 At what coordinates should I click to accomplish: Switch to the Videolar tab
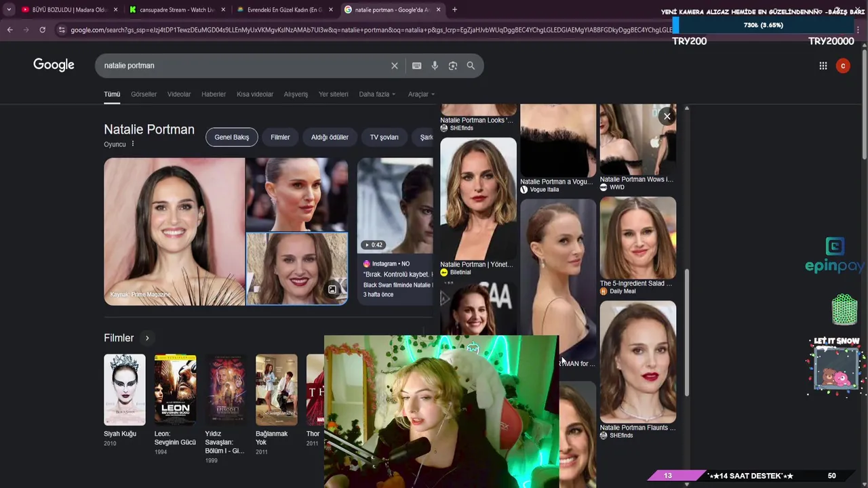(179, 94)
